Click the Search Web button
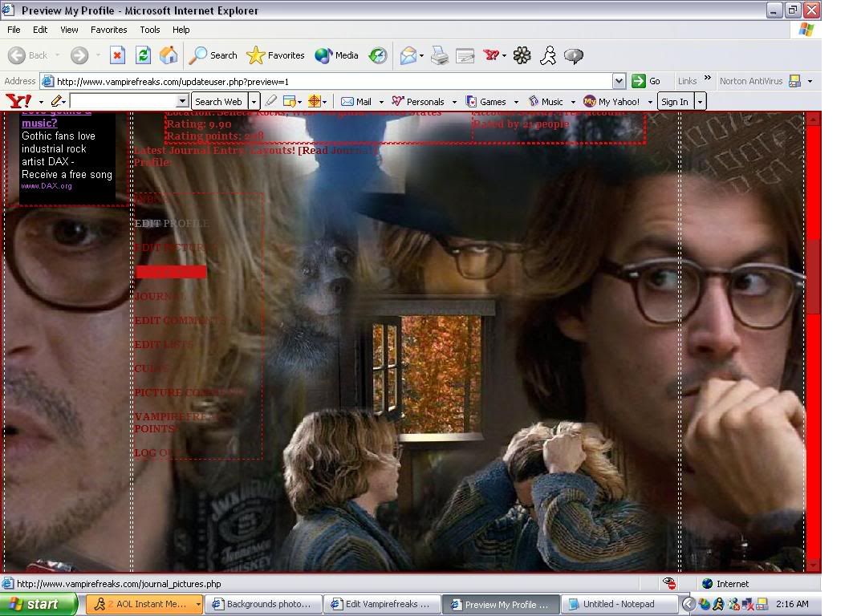The height and width of the screenshot is (616, 853). 219,102
